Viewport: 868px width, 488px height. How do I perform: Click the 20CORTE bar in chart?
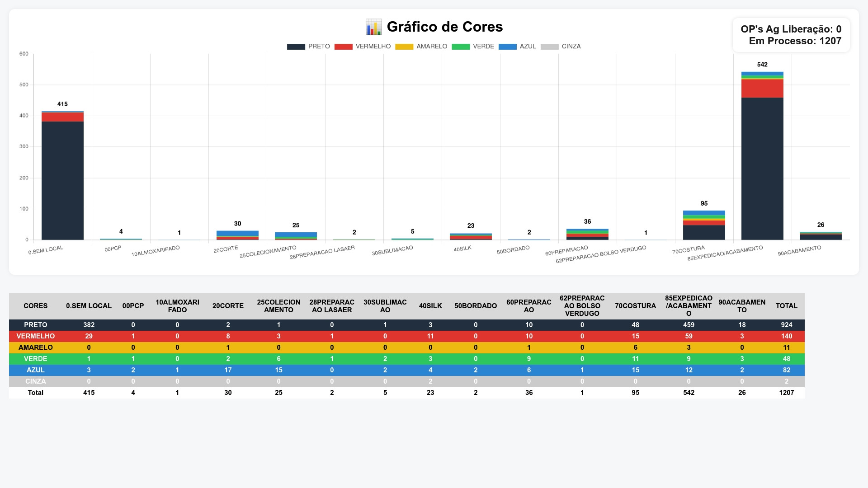click(x=237, y=234)
